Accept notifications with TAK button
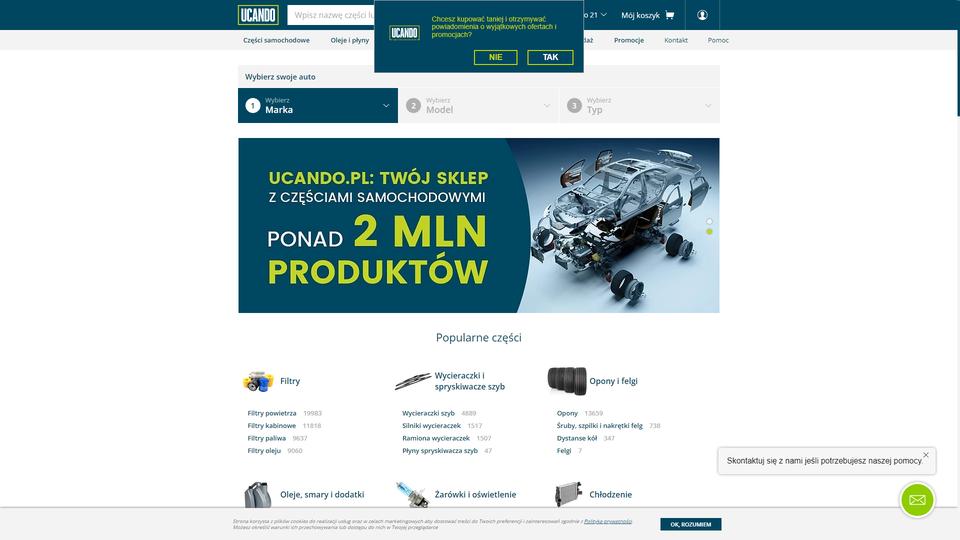 click(550, 57)
